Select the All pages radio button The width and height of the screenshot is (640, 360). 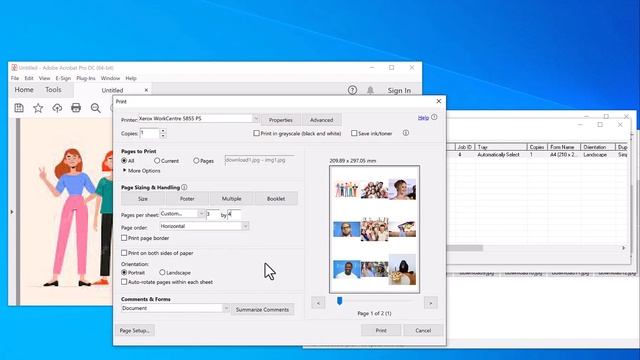124,161
